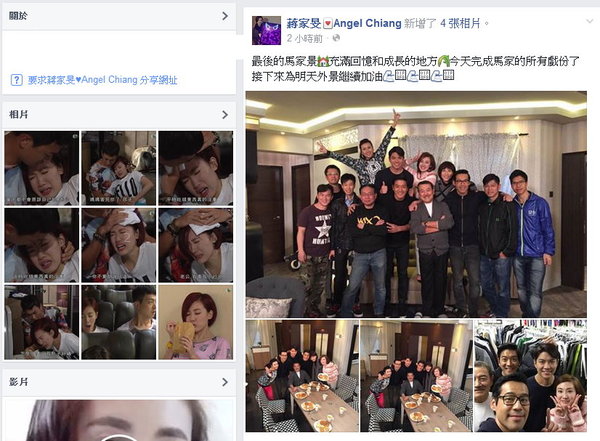This screenshot has width=600, height=441.
Task: Expand the 相片 section chevron
Action: (x=225, y=114)
